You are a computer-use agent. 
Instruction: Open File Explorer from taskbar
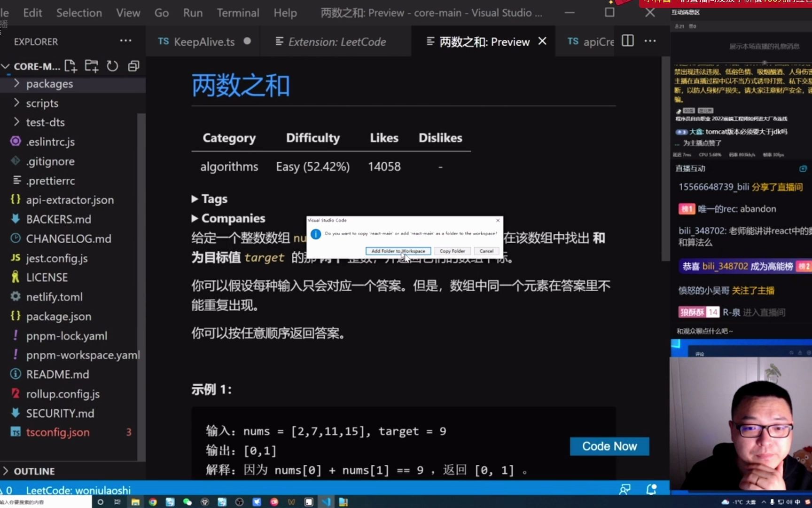[x=135, y=502]
